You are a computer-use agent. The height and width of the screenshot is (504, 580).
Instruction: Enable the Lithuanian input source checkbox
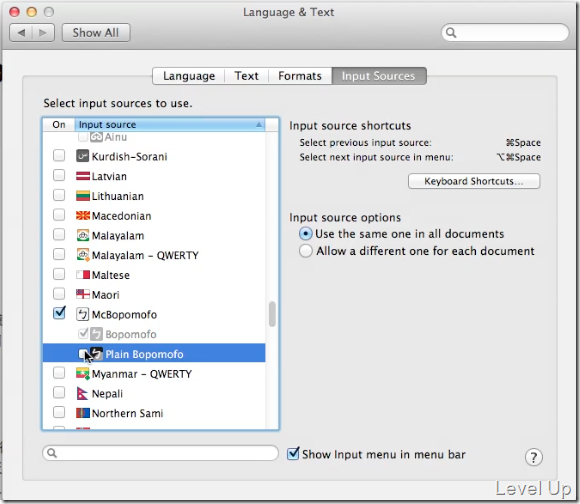pos(59,195)
